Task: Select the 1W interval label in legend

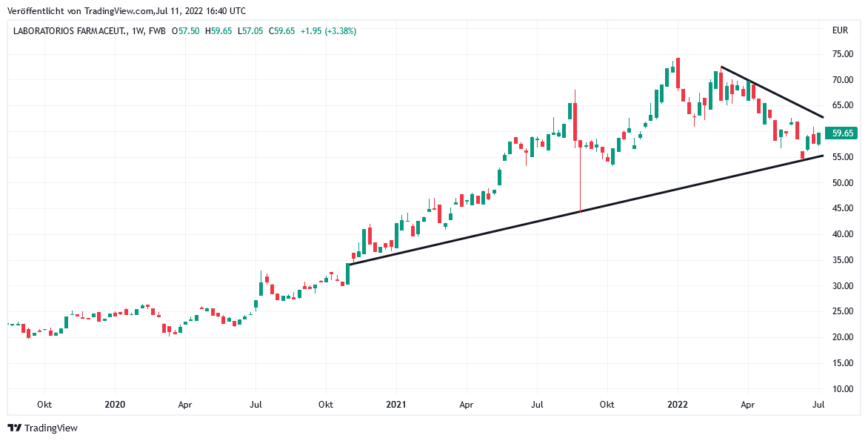Action: coord(138,31)
